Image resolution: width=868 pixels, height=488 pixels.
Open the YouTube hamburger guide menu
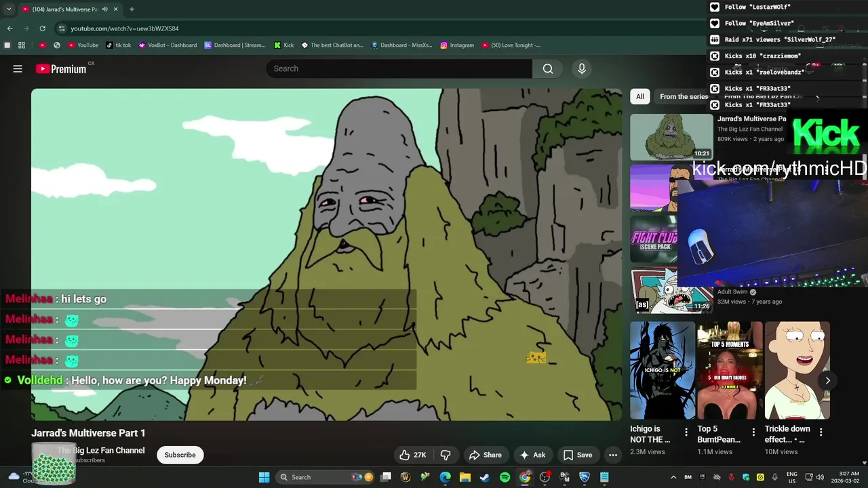tap(18, 68)
